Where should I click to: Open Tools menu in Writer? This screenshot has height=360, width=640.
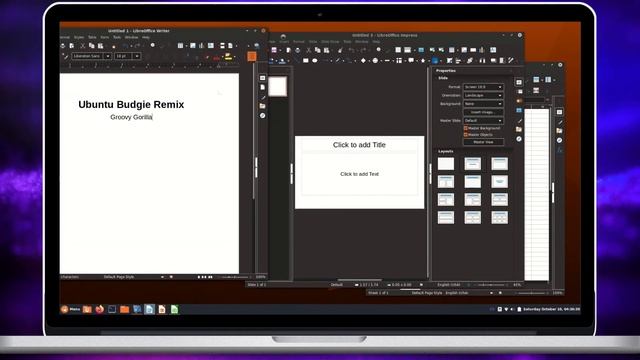coord(117,37)
